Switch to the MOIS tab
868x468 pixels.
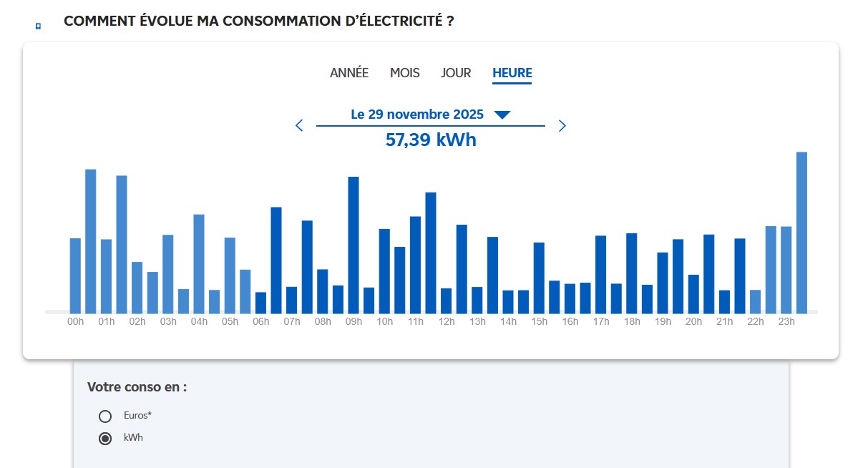click(405, 73)
